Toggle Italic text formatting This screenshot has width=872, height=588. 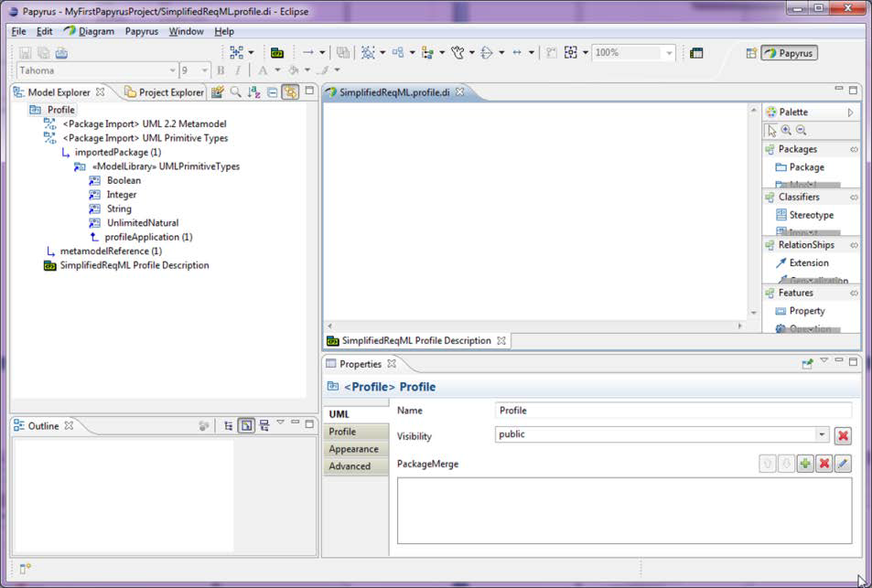point(238,70)
